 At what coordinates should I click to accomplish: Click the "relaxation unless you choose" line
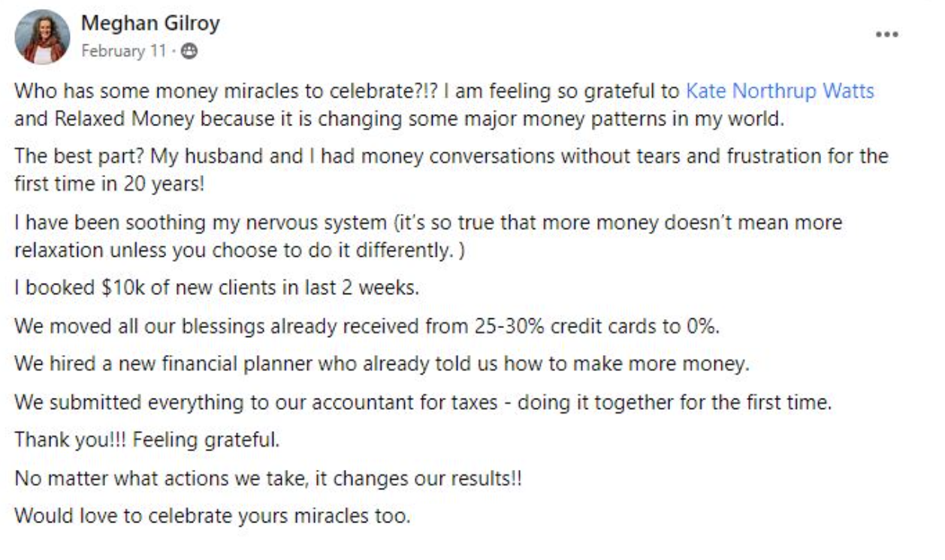point(240,250)
